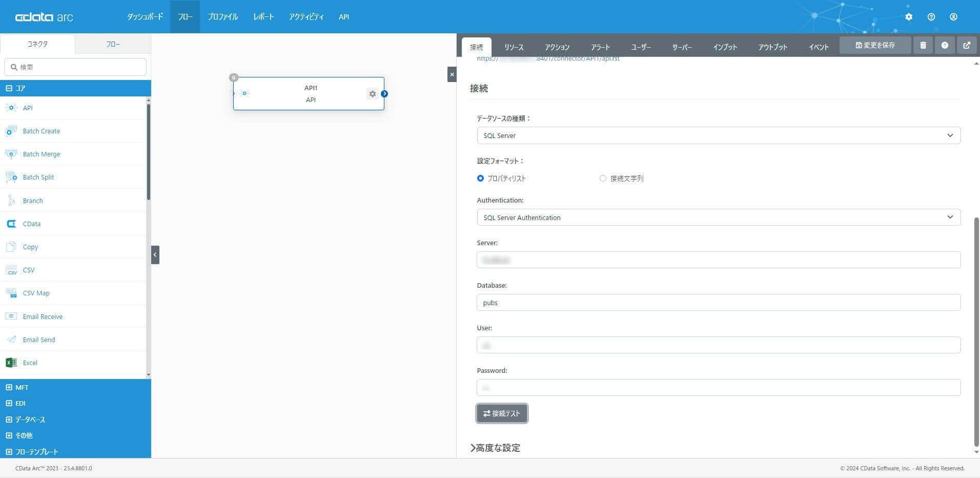This screenshot has height=478, width=980.
Task: Click the 変更を保存 button
Action: click(875, 45)
